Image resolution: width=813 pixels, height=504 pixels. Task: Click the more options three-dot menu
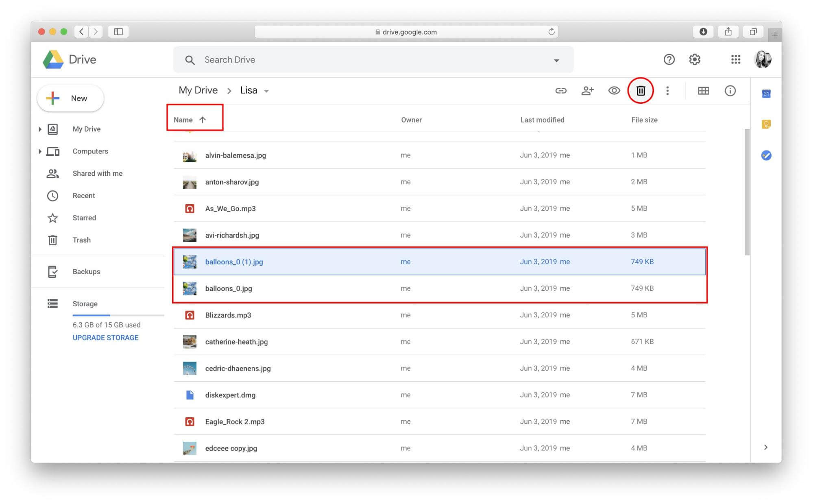coord(667,91)
